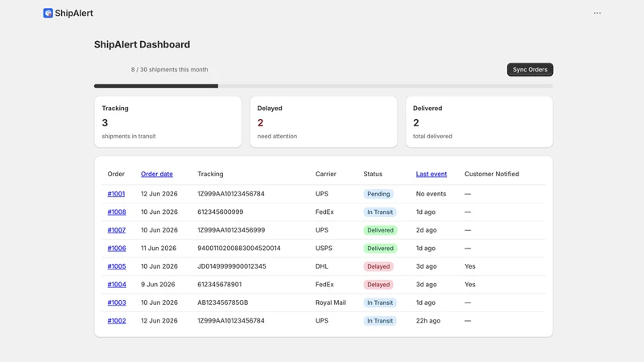Click the Delayed badge for order #1005

(x=378, y=266)
